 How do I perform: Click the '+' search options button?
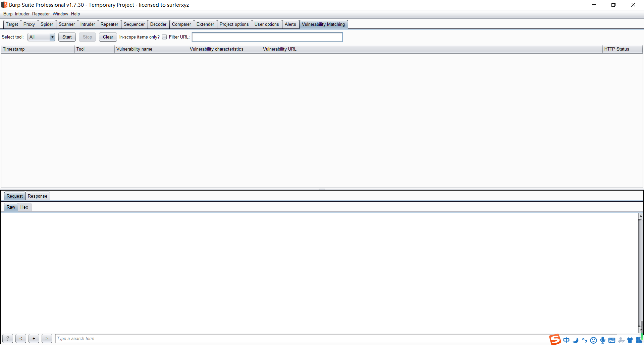[x=34, y=339]
